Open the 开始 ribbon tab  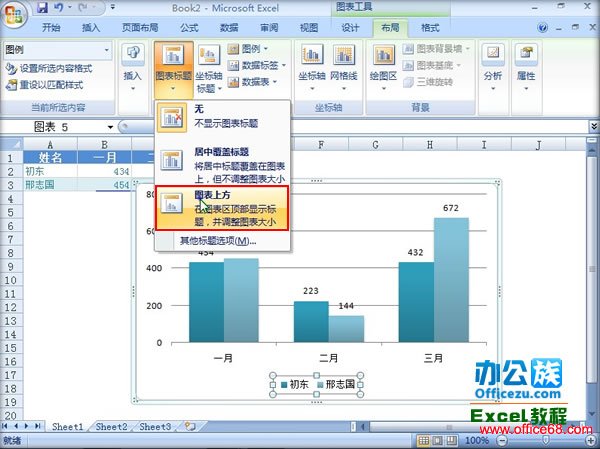pos(51,28)
